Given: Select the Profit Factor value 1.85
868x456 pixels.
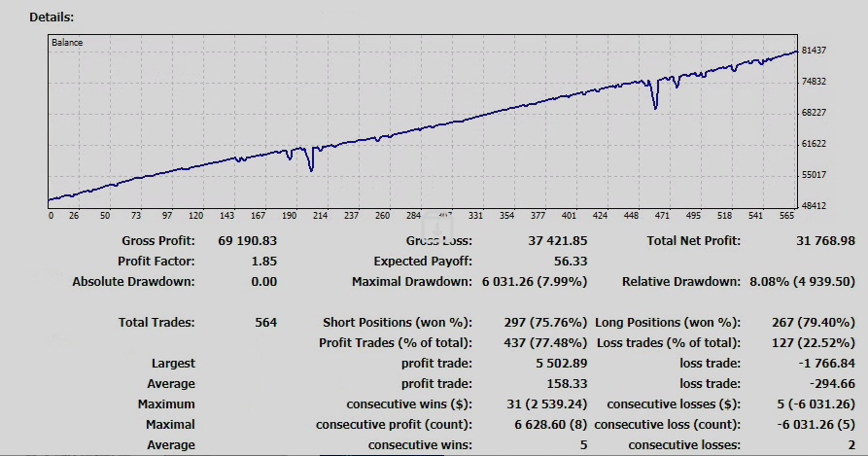Looking at the screenshot, I should coord(264,262).
